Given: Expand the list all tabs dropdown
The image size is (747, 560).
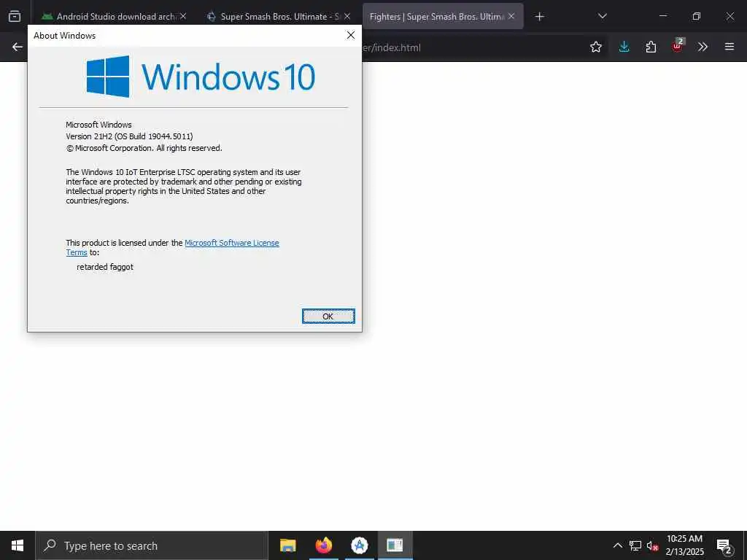Looking at the screenshot, I should pos(602,16).
